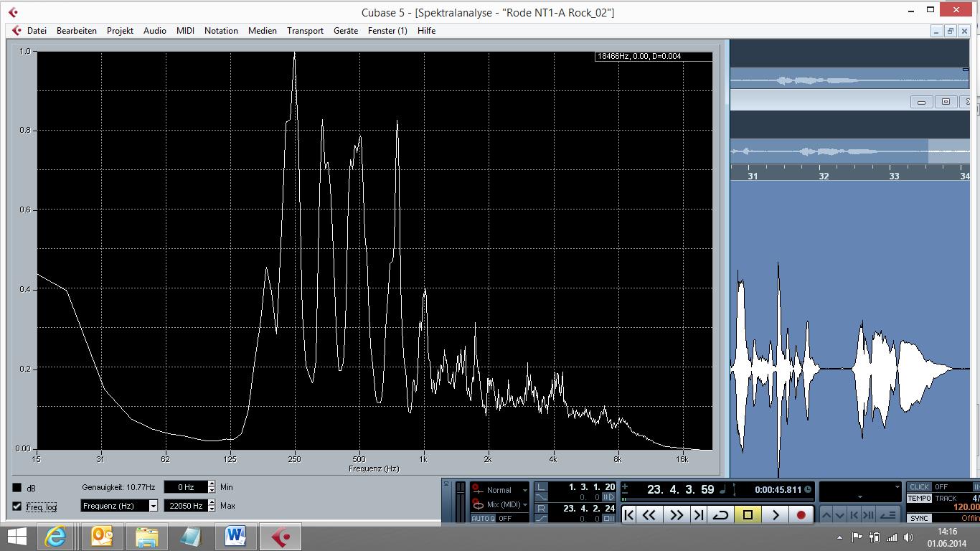980x551 pixels.
Task: Open the Audio menu
Action: (x=154, y=31)
